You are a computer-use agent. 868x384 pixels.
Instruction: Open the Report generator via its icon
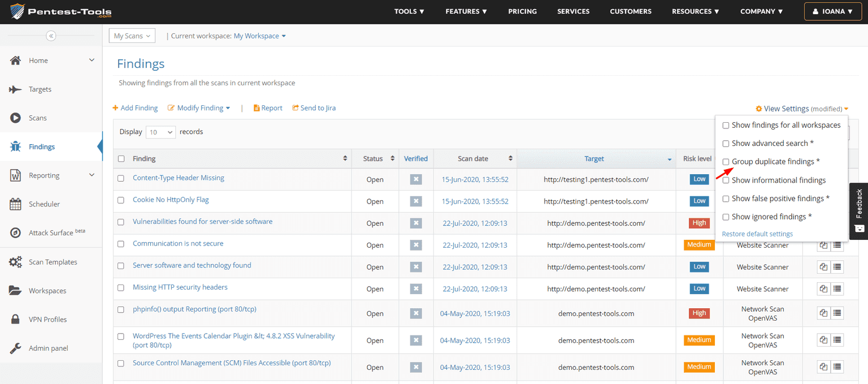click(x=258, y=108)
